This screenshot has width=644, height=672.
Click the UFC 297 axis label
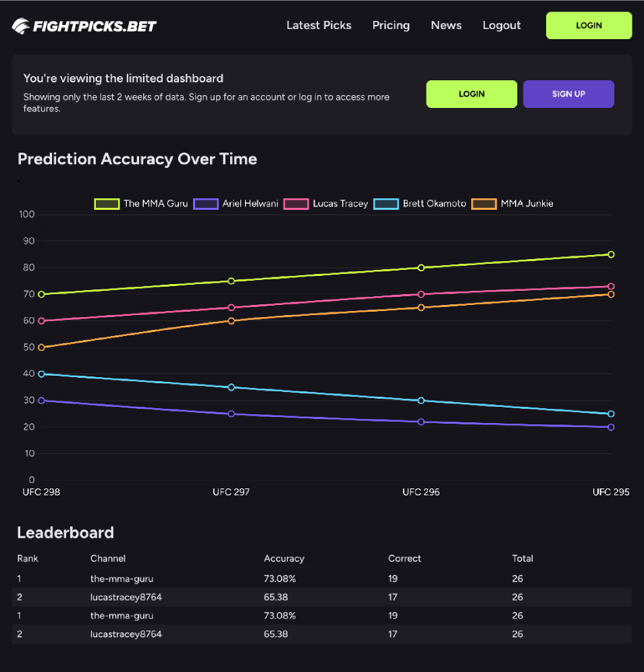click(x=231, y=493)
